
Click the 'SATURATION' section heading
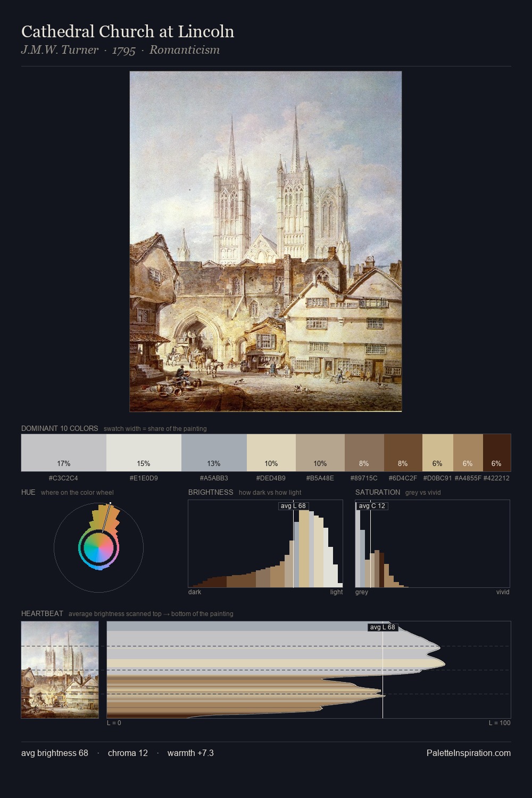point(378,492)
